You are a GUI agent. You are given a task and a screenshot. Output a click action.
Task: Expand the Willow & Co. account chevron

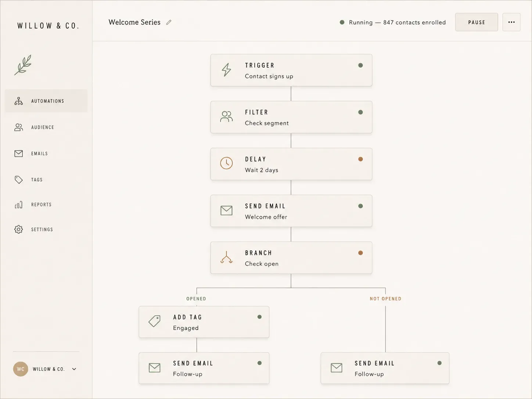click(74, 369)
